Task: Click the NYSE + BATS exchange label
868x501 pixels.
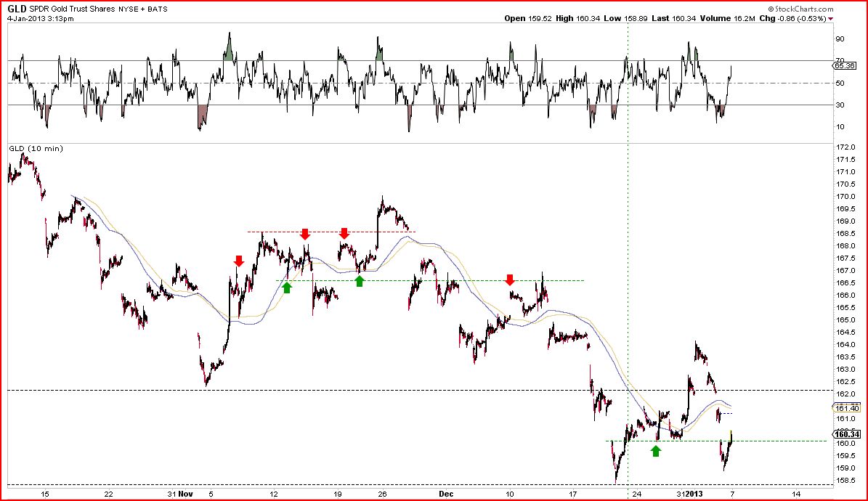Action: coord(143,9)
